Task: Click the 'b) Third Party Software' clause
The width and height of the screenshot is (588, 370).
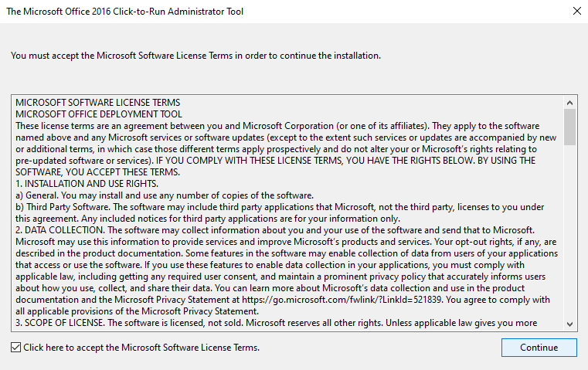Action: (280, 212)
